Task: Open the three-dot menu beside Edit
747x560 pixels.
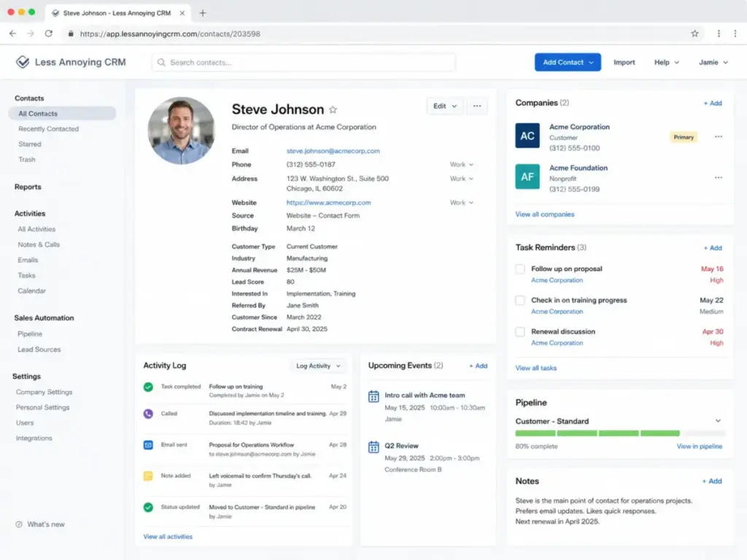Action: pos(477,106)
